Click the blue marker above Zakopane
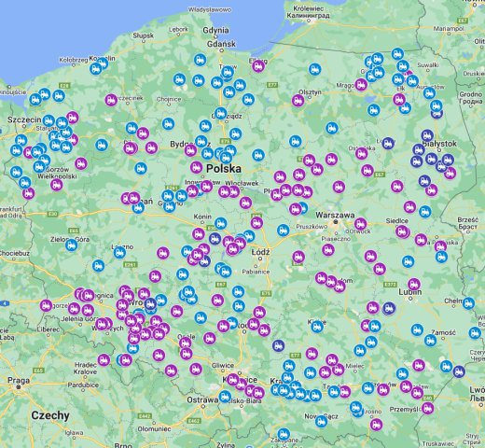Viewport: 485px width, 448px height. pyautogui.click(x=284, y=434)
